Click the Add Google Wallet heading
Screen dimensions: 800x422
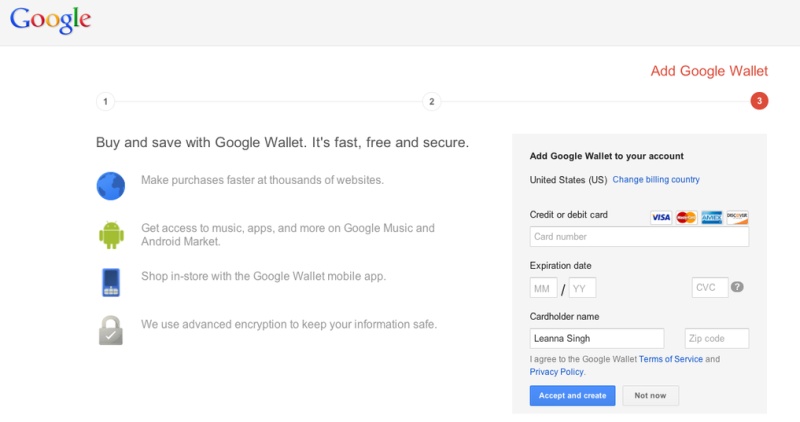(x=709, y=71)
